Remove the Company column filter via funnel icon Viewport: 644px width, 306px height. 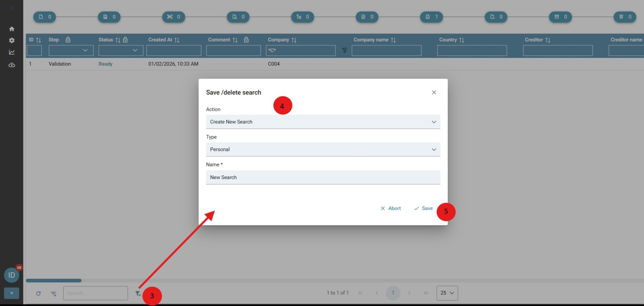344,50
